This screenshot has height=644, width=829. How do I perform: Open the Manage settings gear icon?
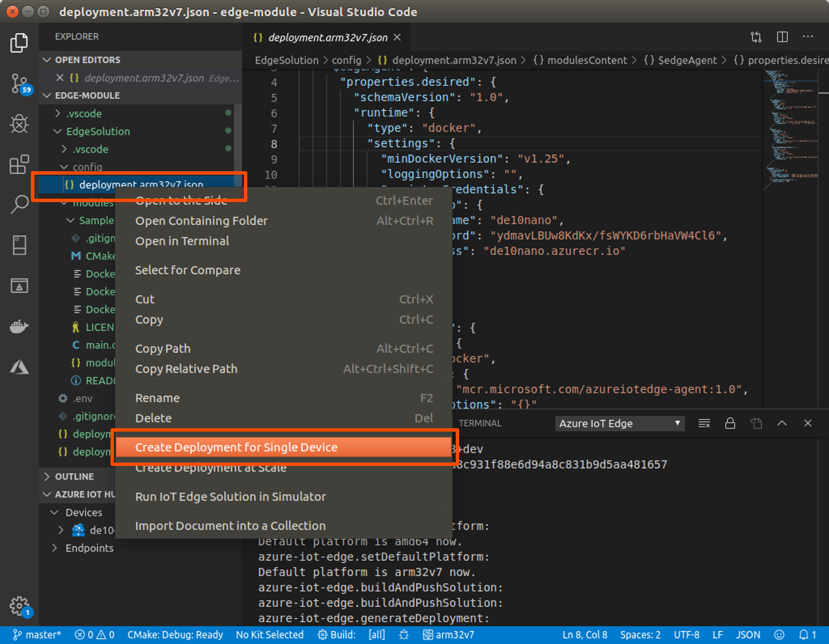(19, 606)
